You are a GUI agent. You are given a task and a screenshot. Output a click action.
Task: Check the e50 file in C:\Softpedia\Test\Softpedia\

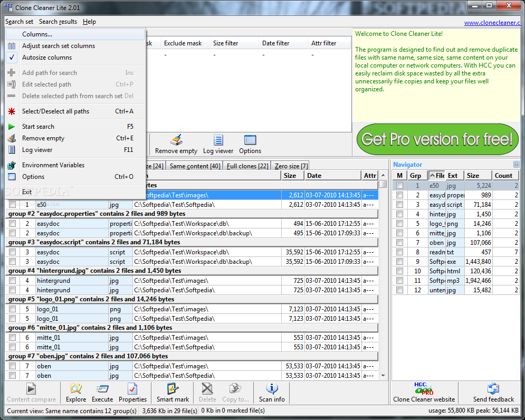click(x=12, y=204)
